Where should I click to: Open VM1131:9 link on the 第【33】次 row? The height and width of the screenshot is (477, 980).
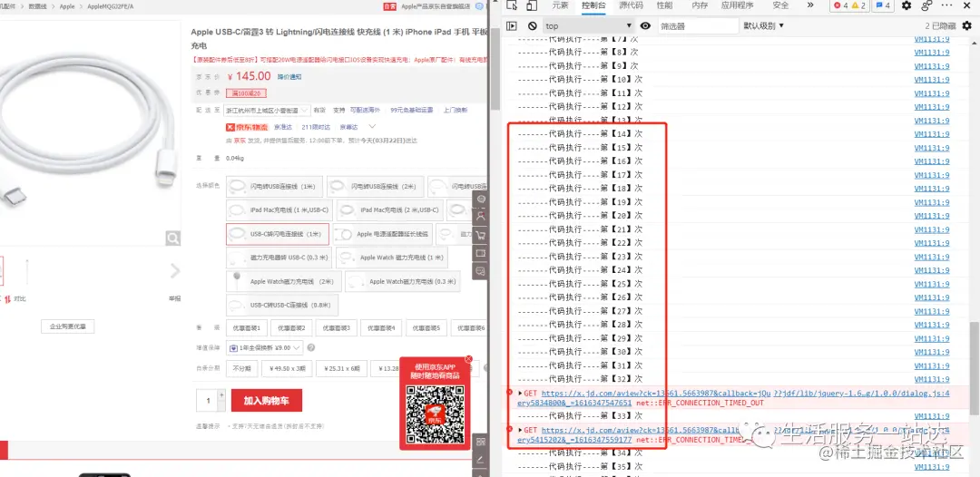tap(931, 416)
